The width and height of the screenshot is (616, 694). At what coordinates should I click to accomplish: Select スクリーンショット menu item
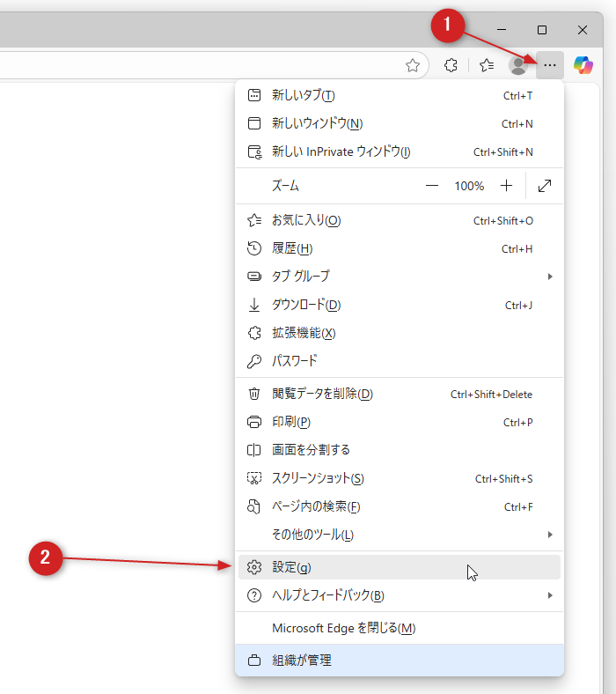click(399, 478)
